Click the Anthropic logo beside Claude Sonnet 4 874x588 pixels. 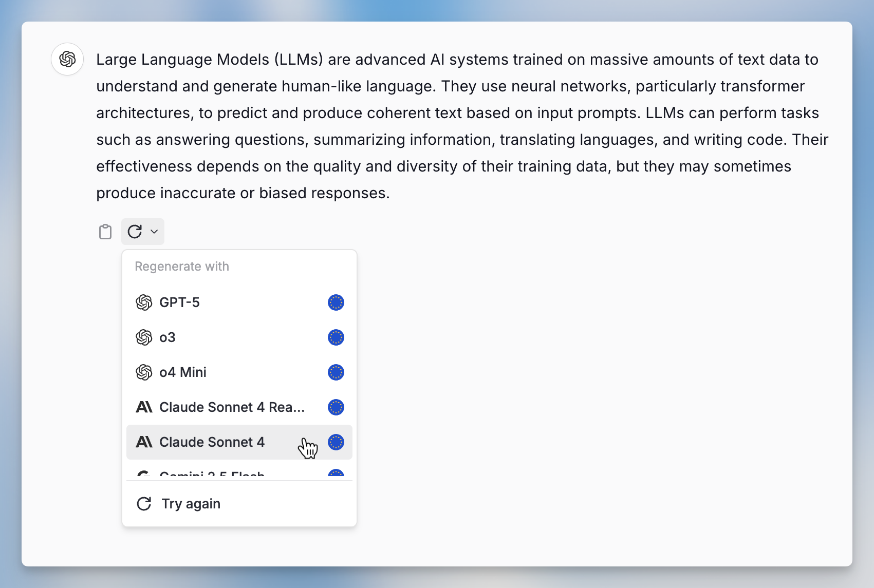tap(144, 442)
